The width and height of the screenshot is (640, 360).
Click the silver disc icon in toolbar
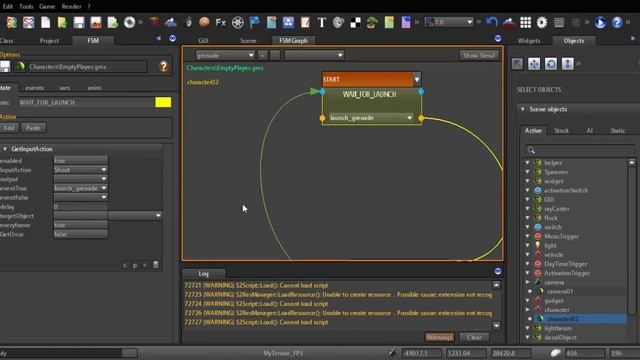(129, 22)
